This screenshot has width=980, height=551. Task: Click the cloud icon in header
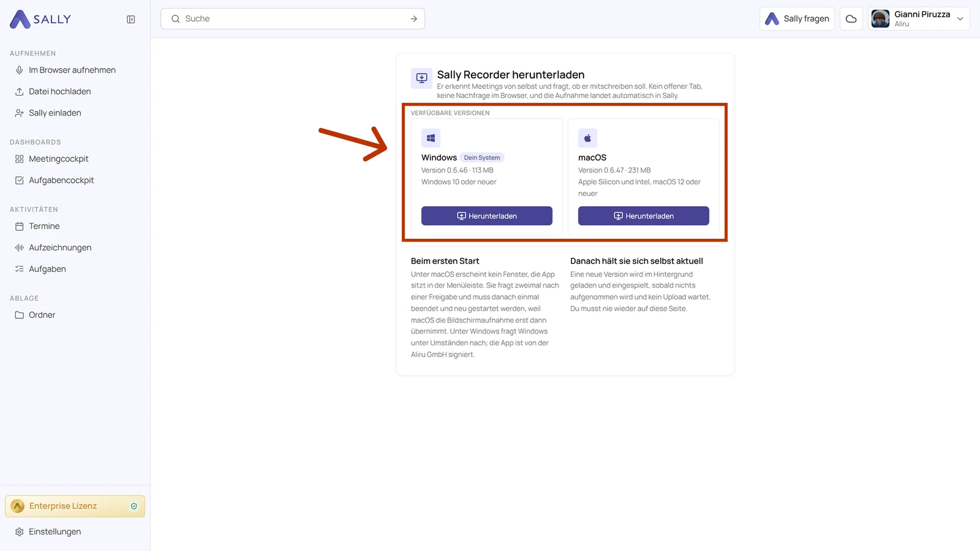(x=851, y=19)
